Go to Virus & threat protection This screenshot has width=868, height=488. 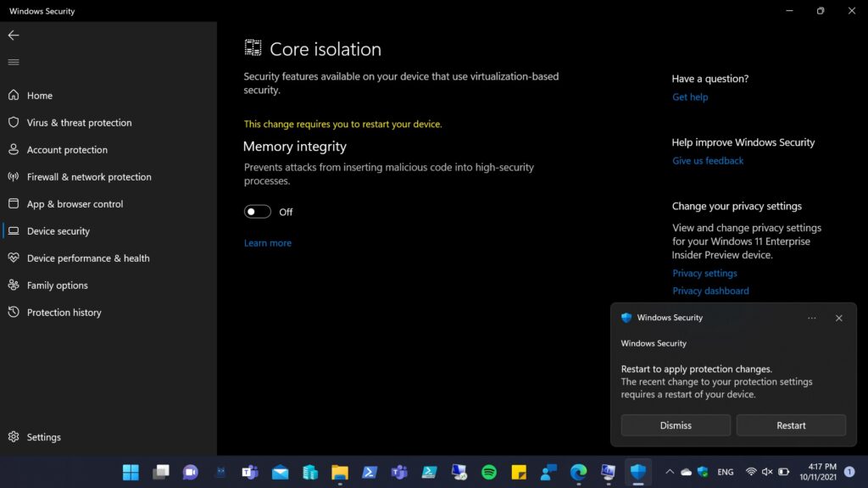pyautogui.click(x=79, y=123)
